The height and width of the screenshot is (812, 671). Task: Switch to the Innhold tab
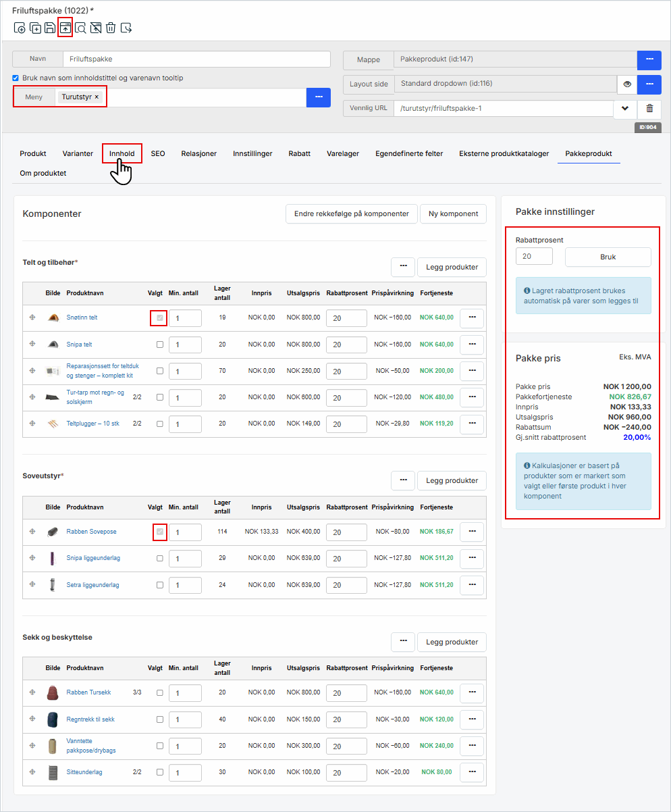click(122, 153)
